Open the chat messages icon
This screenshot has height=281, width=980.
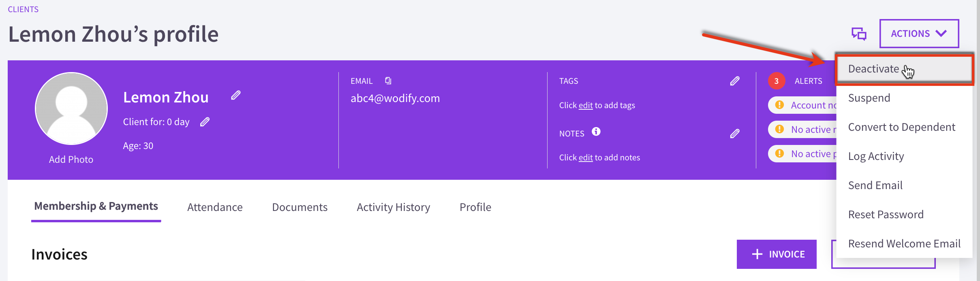click(859, 34)
